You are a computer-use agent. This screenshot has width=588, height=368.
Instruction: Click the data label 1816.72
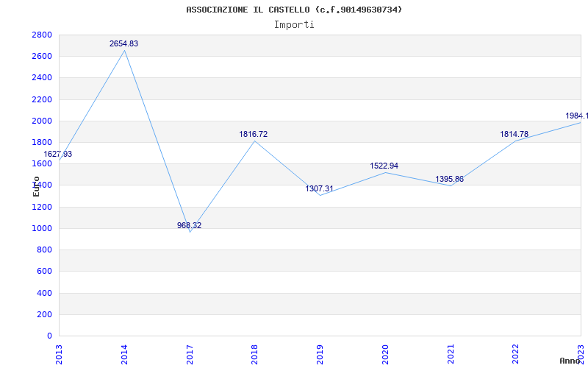[x=254, y=134]
